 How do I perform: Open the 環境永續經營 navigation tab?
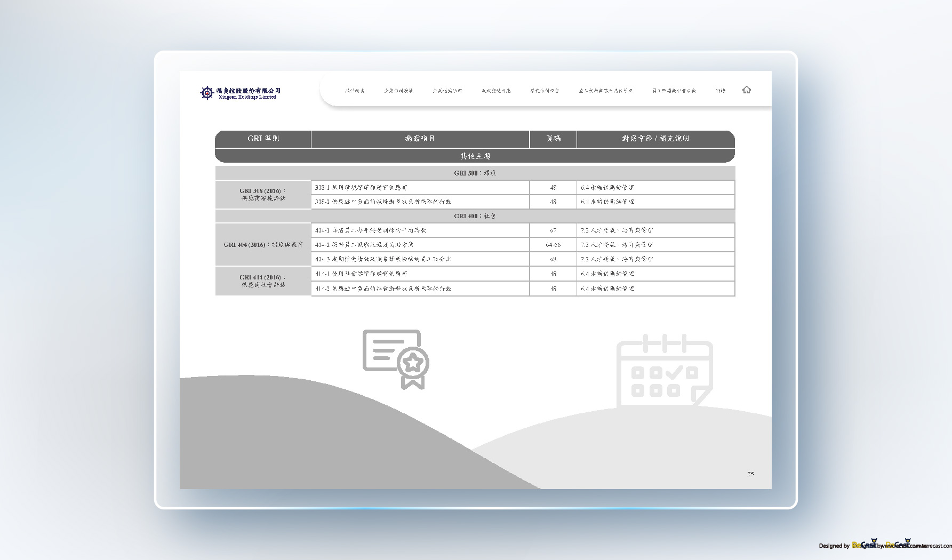[x=545, y=91]
